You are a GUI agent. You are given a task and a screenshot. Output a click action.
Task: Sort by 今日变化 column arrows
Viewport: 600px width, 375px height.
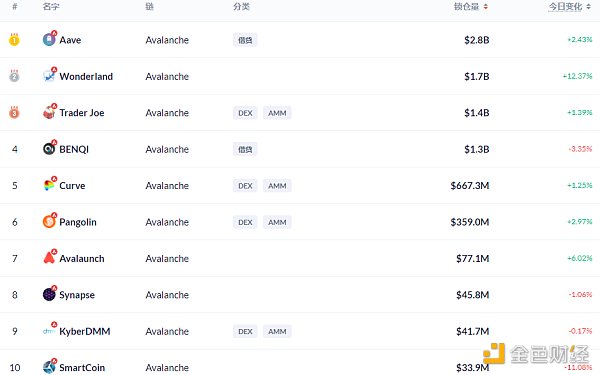click(x=588, y=7)
